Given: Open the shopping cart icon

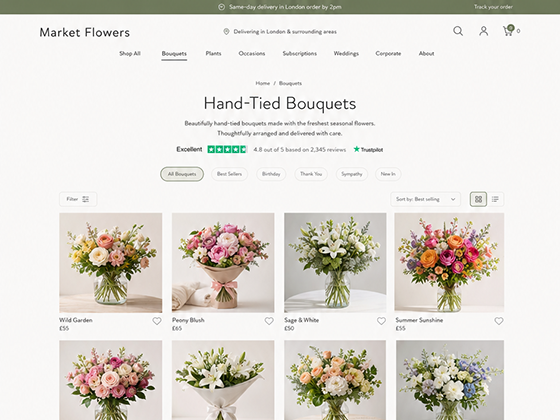Looking at the screenshot, I should [508, 31].
